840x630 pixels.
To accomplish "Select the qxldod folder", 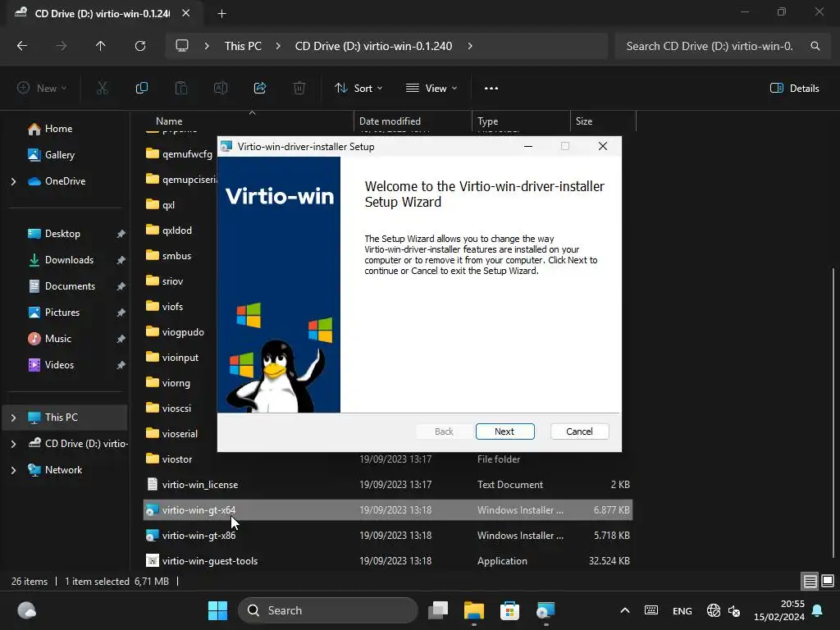I will pos(177,231).
